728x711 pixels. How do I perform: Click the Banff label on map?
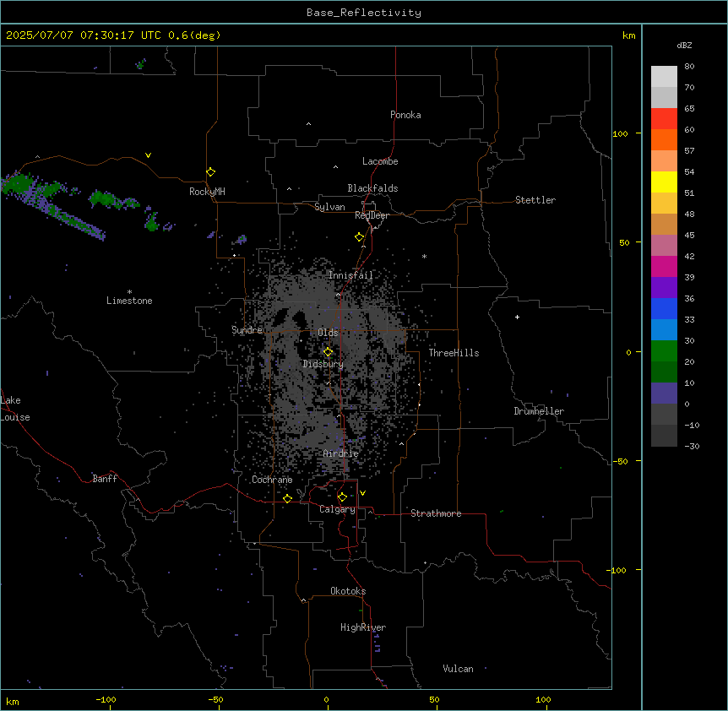[105, 479]
